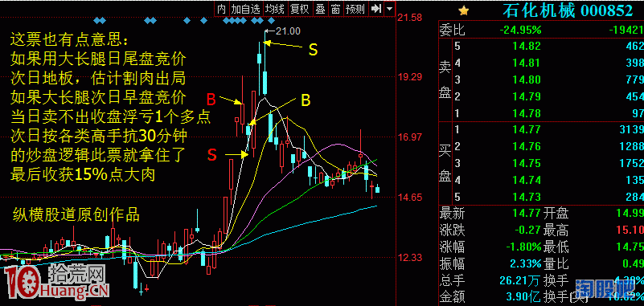Image resolution: width=644 pixels, height=306 pixels.
Task: Open the 复权 adjustment option
Action: point(299,9)
